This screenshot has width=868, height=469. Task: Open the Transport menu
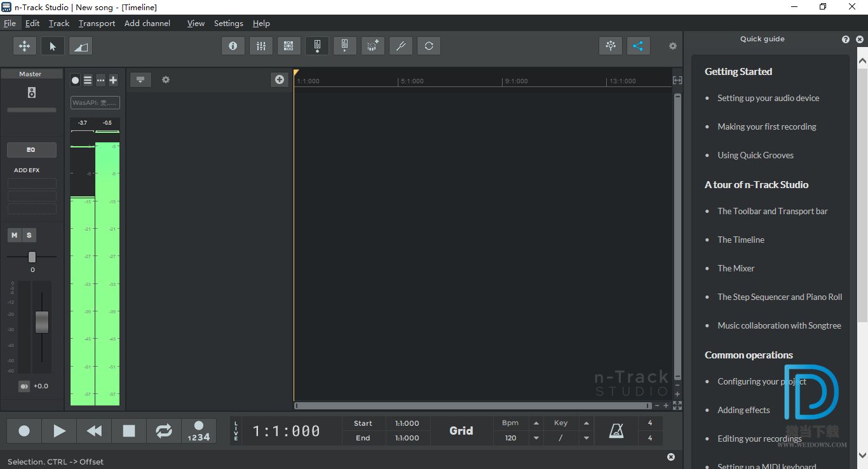click(97, 24)
